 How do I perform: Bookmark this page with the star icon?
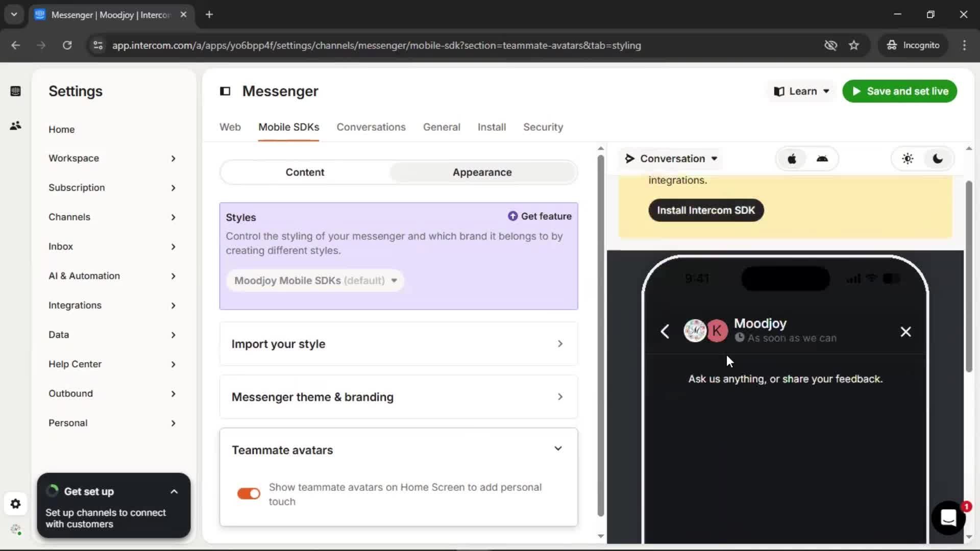[854, 45]
